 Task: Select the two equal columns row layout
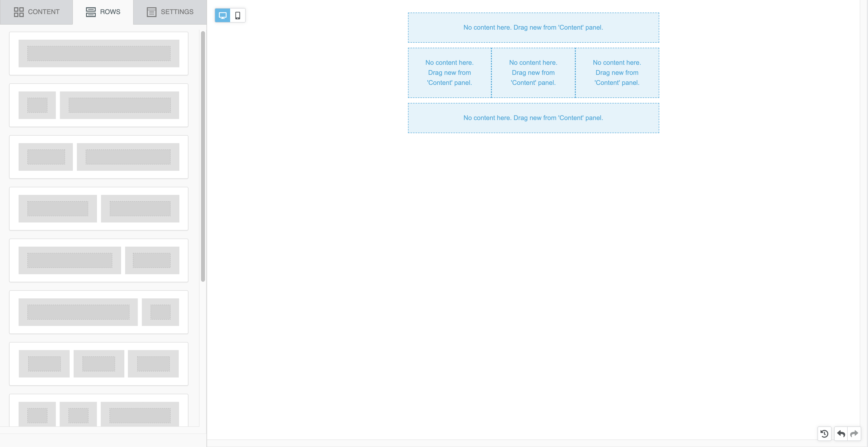(x=99, y=208)
